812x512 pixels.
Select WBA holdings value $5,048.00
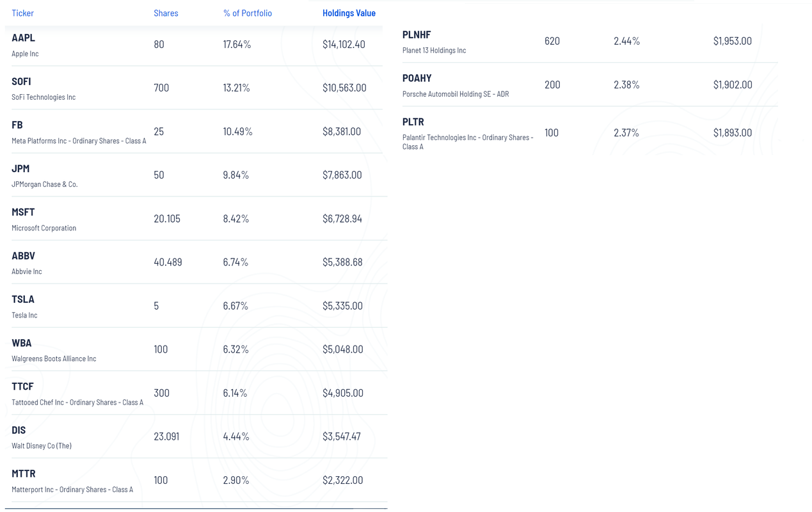343,349
